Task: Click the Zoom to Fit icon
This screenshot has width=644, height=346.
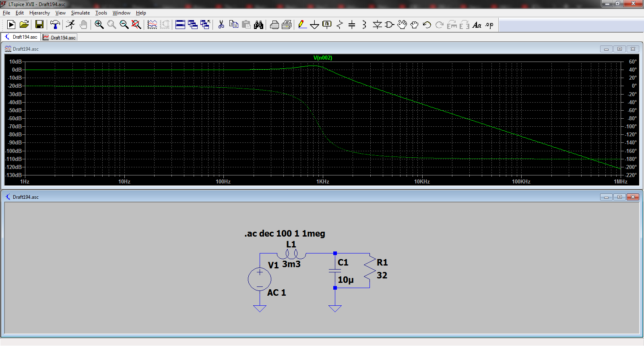Action: pyautogui.click(x=136, y=25)
